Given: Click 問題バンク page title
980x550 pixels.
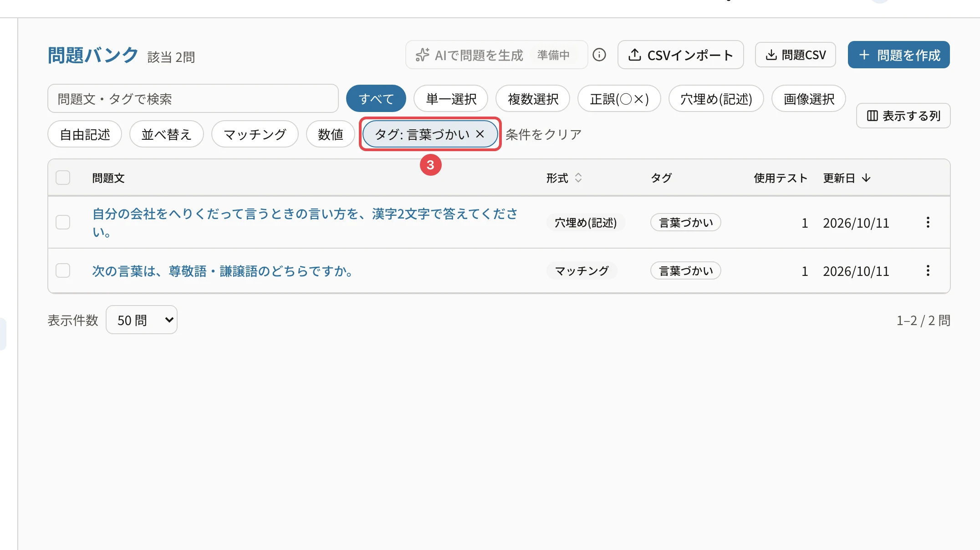Looking at the screenshot, I should (x=93, y=55).
